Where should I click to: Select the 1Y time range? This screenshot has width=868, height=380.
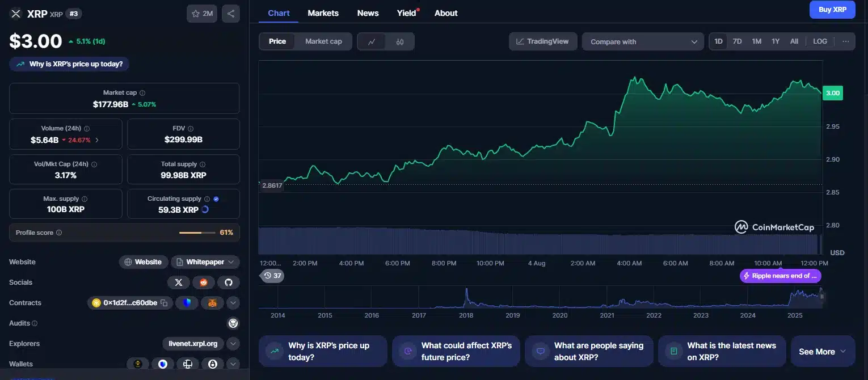tap(776, 41)
